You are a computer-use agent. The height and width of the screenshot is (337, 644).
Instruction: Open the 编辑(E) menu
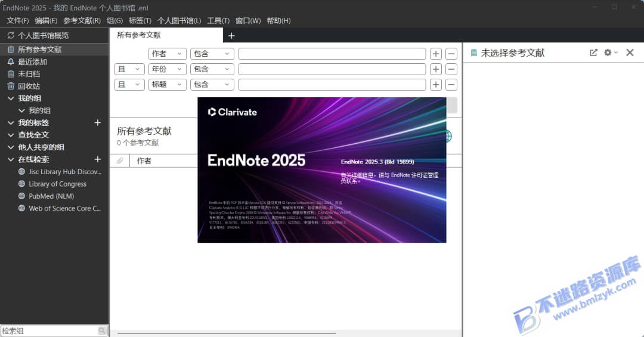(x=46, y=20)
